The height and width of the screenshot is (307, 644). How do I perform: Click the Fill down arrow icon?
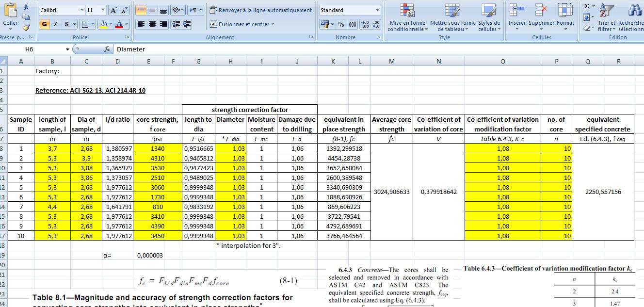586,17
